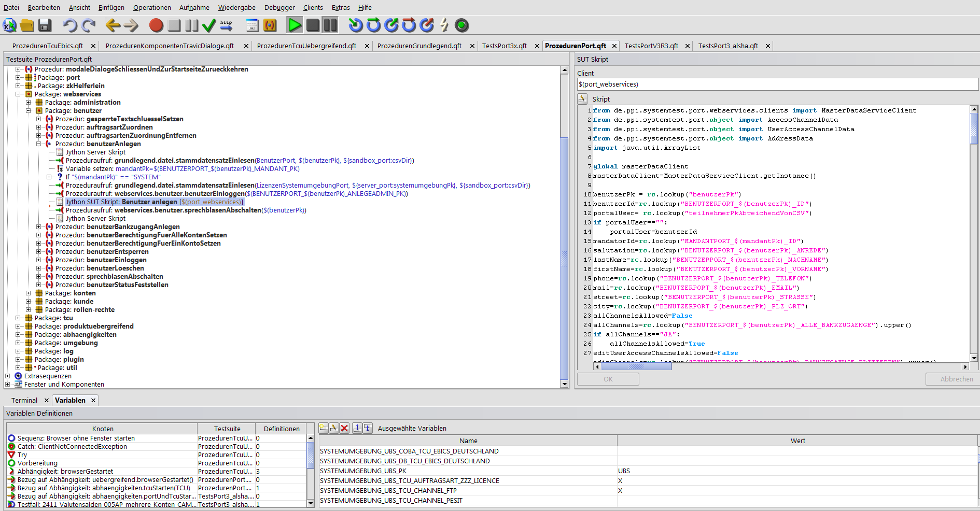This screenshot has height=511, width=980.
Task: Open the Debugger menu
Action: (279, 7)
